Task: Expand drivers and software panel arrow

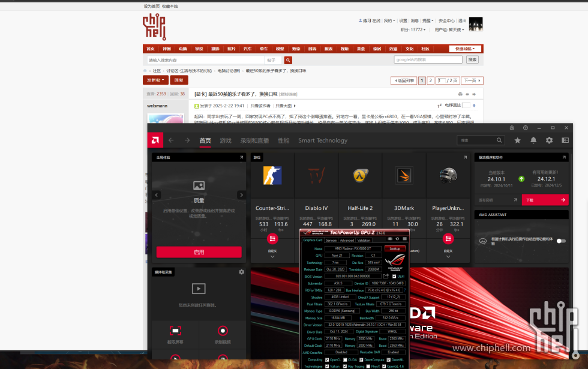Action: tap(563, 157)
